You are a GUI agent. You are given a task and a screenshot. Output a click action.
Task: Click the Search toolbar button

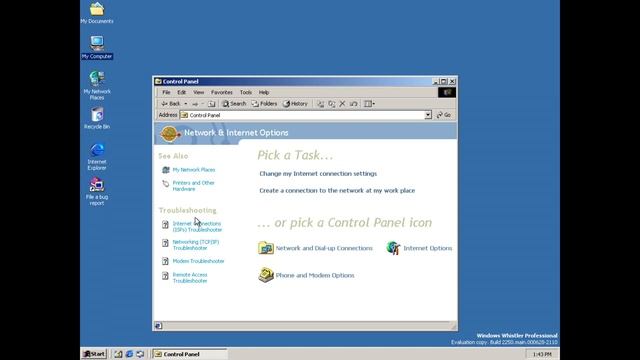tap(234, 104)
